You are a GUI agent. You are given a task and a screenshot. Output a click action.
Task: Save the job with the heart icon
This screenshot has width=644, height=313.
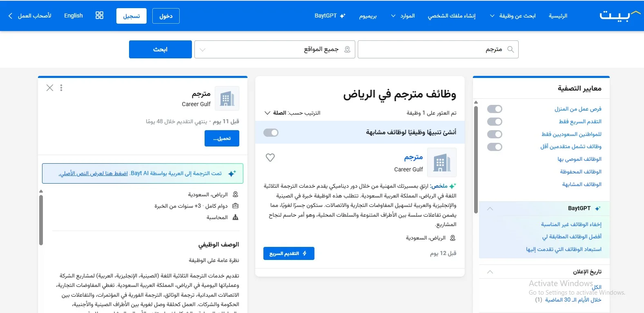(270, 158)
